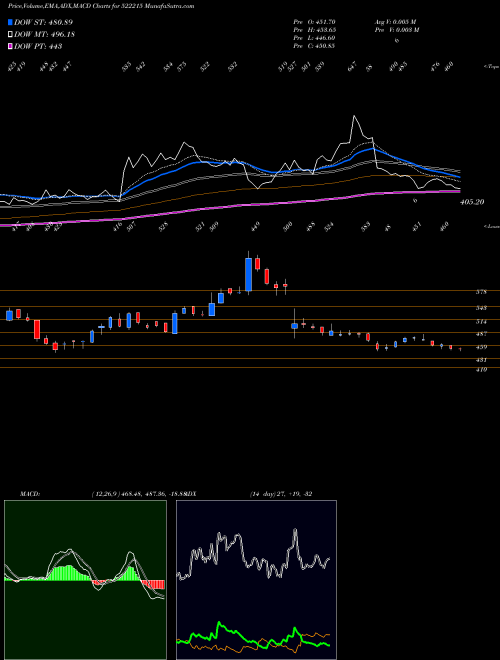The image size is (500, 660).
Task: Click the MACD: panel heading
Action: pos(29,493)
